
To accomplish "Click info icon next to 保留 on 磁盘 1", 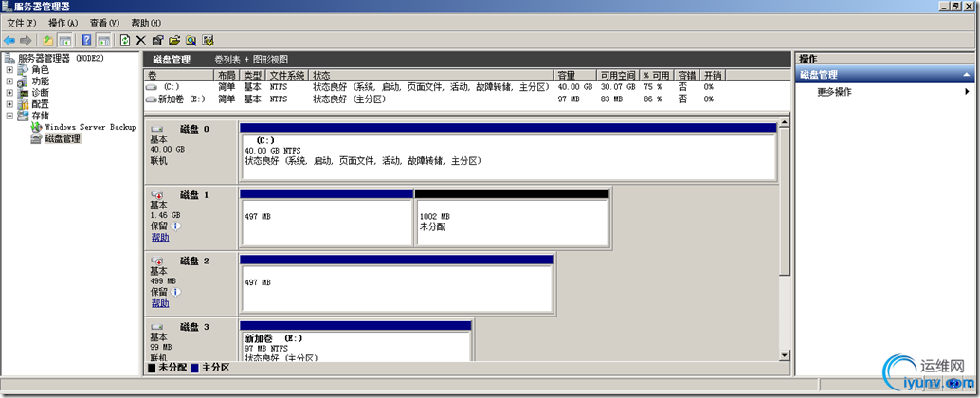I will [x=175, y=226].
